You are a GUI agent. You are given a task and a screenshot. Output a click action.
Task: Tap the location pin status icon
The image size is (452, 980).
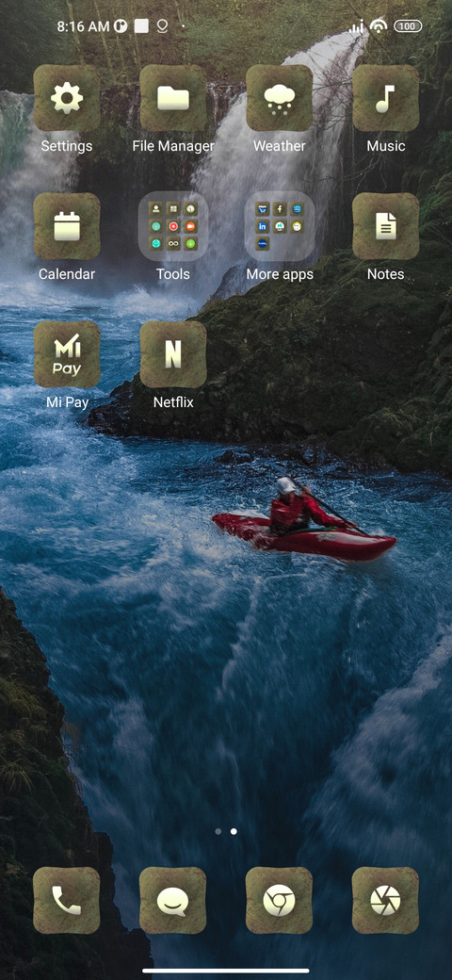(162, 26)
